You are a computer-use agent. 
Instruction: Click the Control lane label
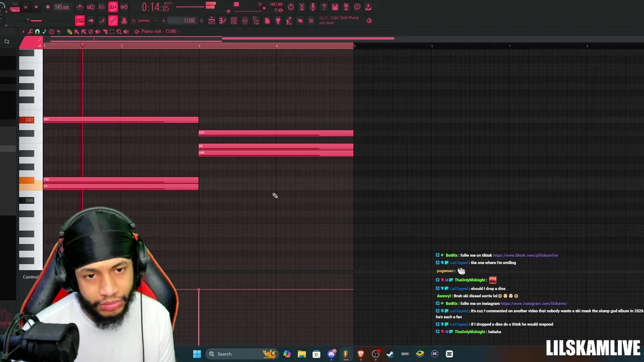point(30,277)
